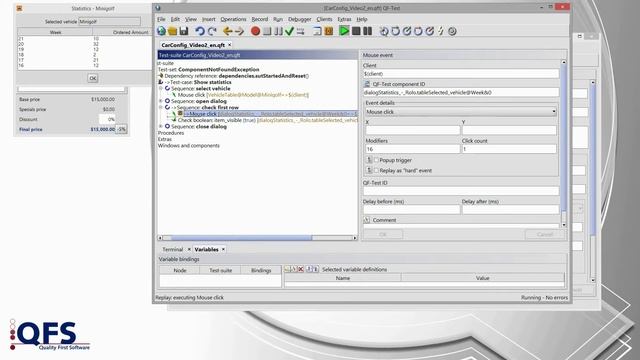The height and width of the screenshot is (360, 640).
Task: Collapse the Sequence: check first row node
Action: (161, 107)
